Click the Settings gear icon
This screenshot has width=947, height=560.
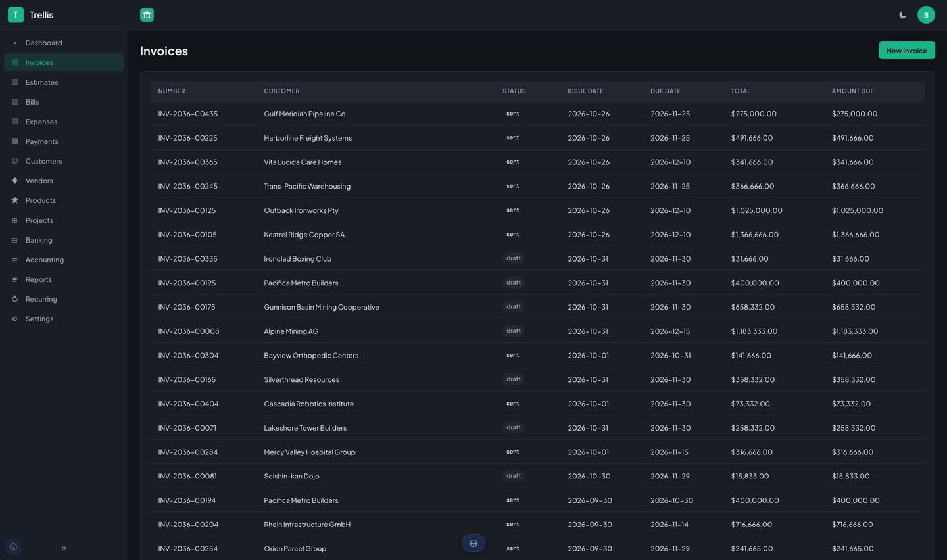click(14, 319)
